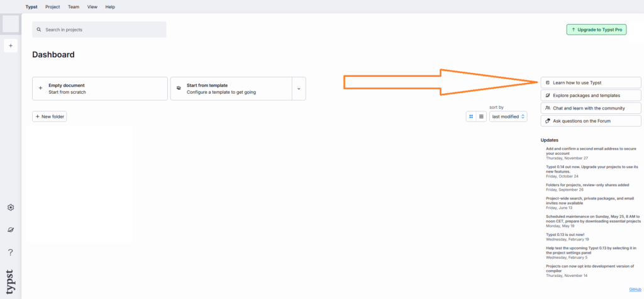The width and height of the screenshot is (644, 299).
Task: Click the magnifier icon in the search bar
Action: tap(39, 30)
